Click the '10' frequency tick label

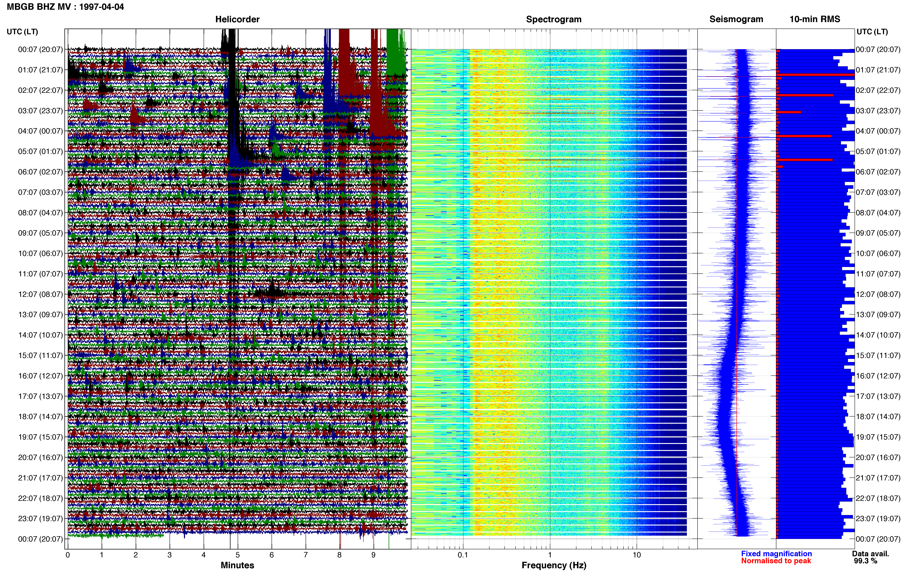637,555
